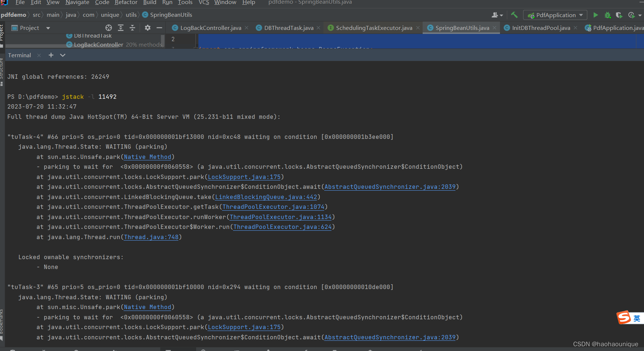This screenshot has width=644, height=351.
Task: Open the File menu
Action: [20, 3]
